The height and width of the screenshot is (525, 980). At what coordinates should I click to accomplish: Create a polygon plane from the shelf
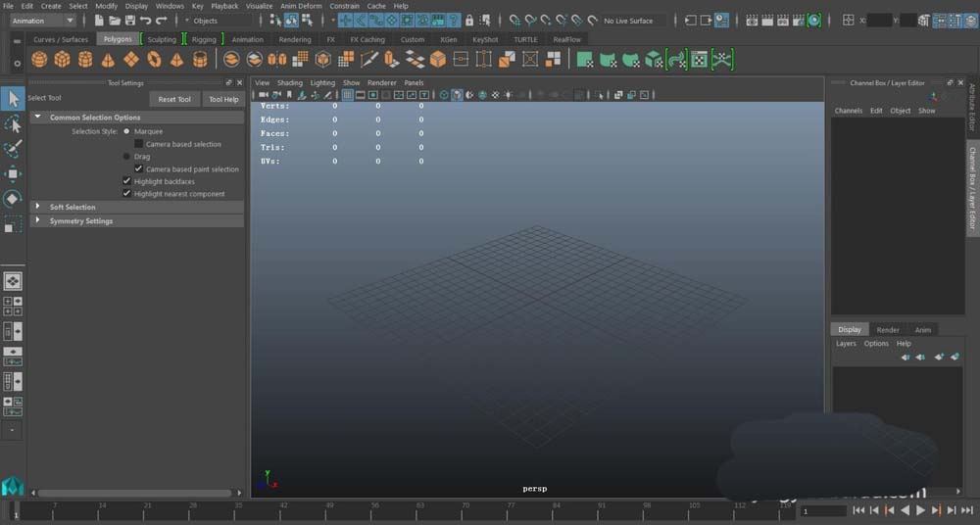point(131,60)
